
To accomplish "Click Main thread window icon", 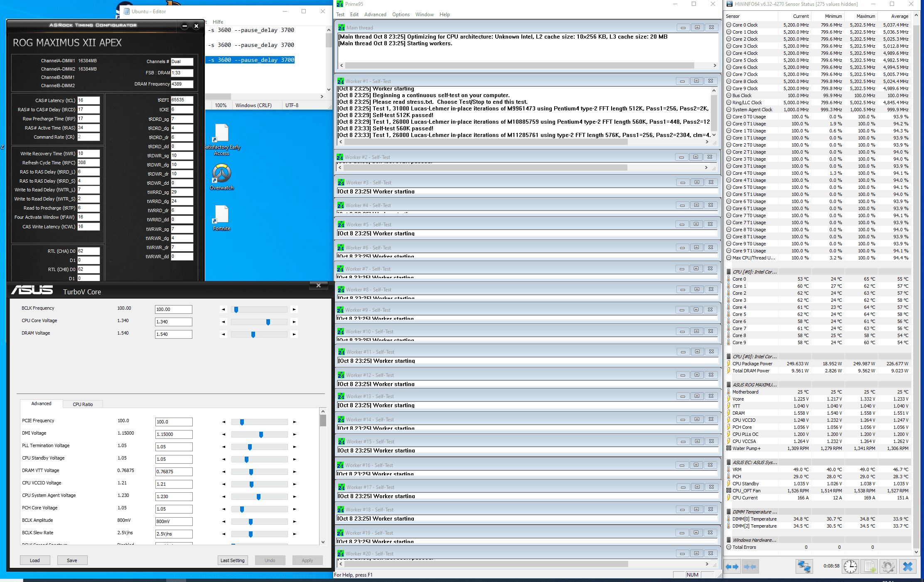I will pyautogui.click(x=342, y=28).
